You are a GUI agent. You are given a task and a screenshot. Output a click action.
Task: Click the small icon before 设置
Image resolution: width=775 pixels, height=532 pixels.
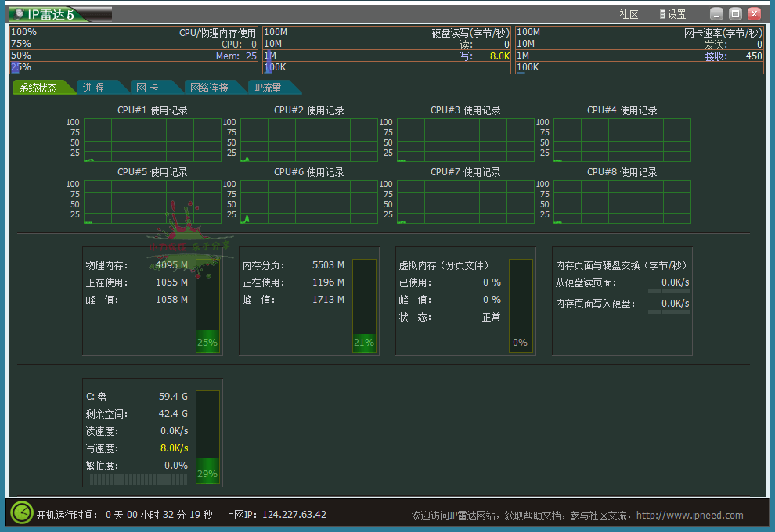tap(663, 14)
